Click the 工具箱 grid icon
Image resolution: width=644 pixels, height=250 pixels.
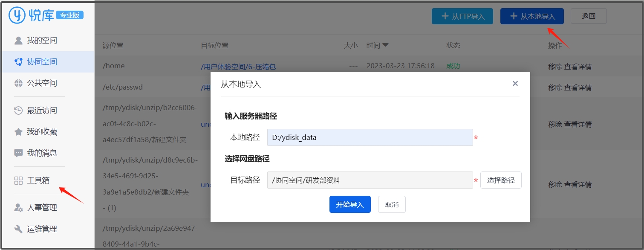point(18,180)
